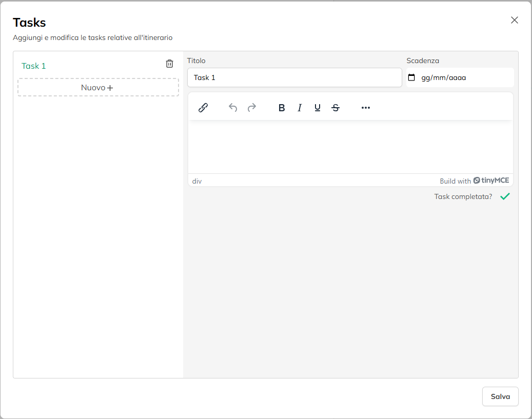The width and height of the screenshot is (532, 419).
Task: Close the Tasks dialog
Action: click(515, 20)
